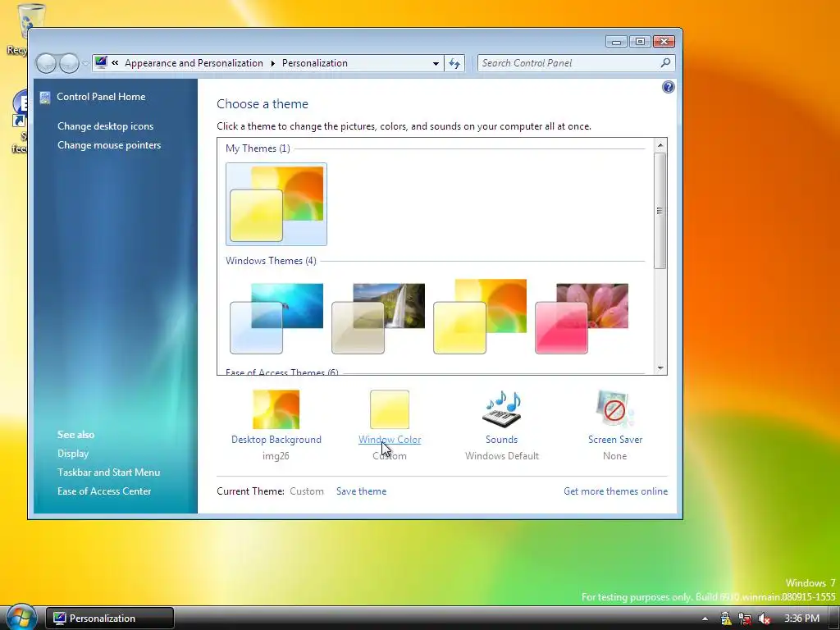This screenshot has width=840, height=630.
Task: Open the Screen Saver icon
Action: pos(614,409)
